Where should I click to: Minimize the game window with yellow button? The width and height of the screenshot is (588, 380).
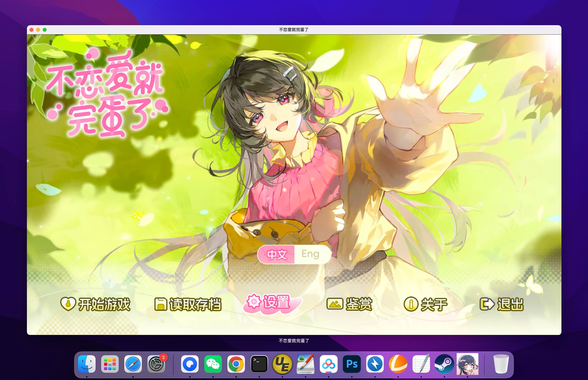click(38, 30)
